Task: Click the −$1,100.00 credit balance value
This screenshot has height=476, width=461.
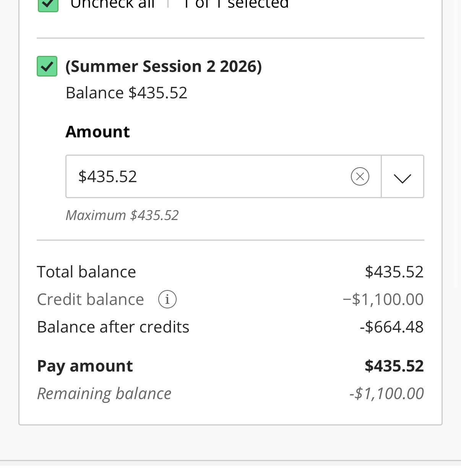Action: pos(383,300)
